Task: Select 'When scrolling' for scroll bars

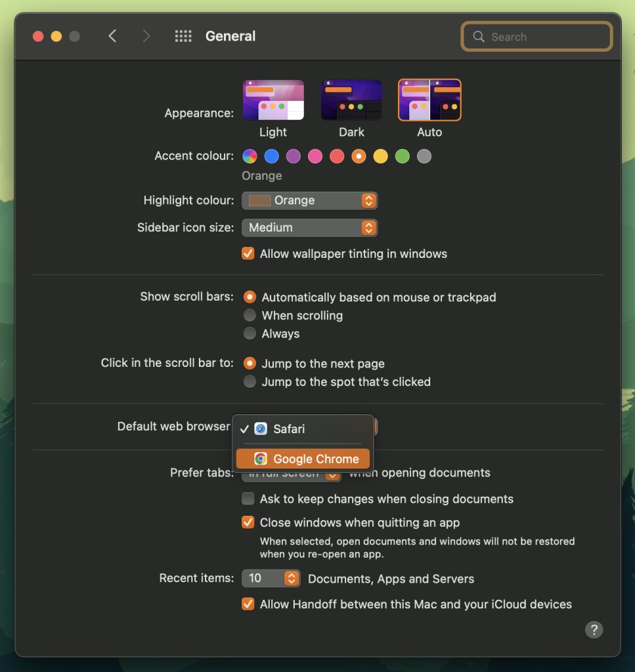Action: click(x=250, y=315)
